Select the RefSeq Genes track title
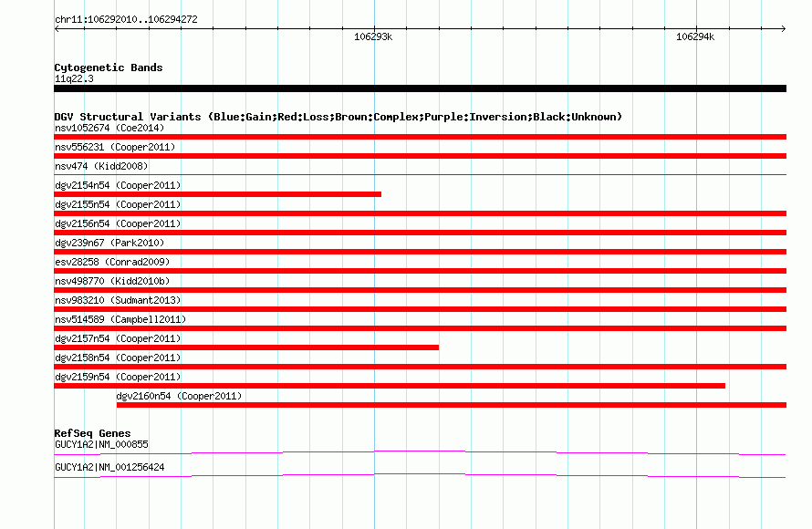 92,433
